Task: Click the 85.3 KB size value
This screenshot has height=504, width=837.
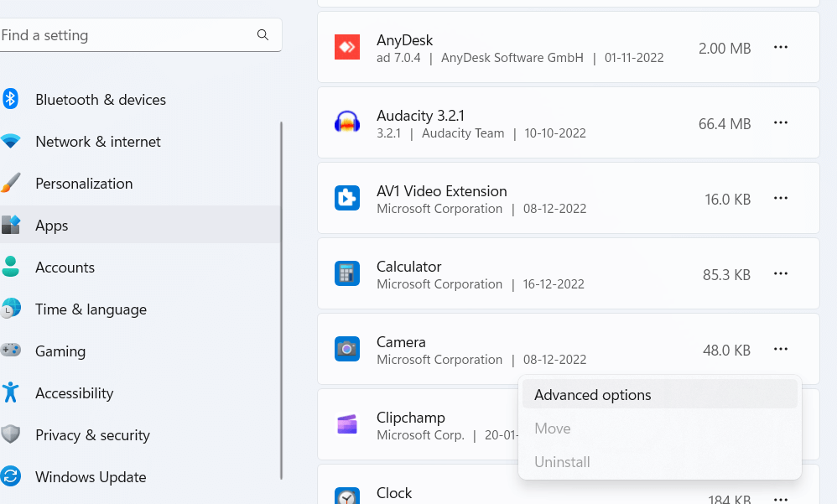Action: [726, 274]
